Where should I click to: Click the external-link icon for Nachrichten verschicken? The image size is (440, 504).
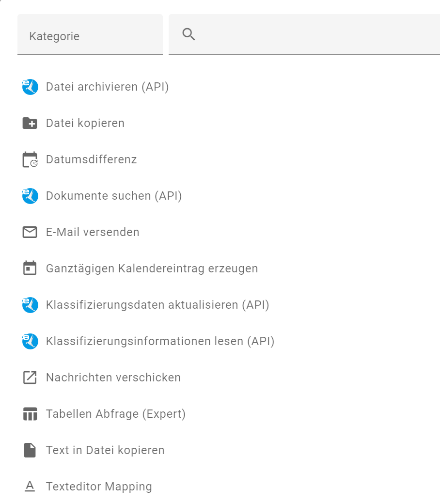(x=30, y=378)
